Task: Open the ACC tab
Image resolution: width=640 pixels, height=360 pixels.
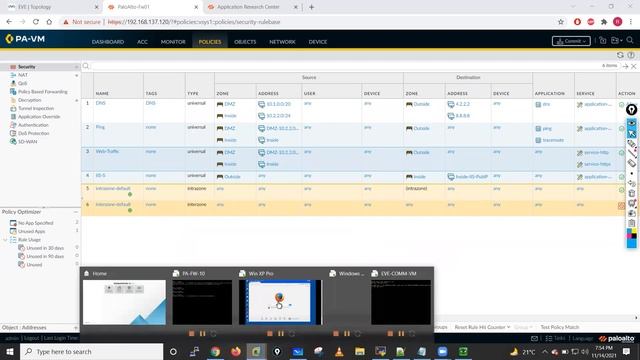Action: tap(142, 42)
